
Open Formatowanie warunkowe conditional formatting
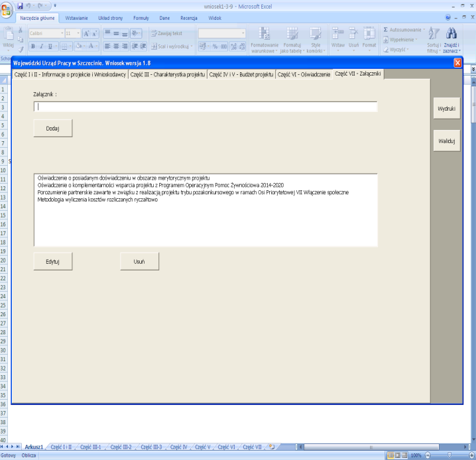click(265, 40)
